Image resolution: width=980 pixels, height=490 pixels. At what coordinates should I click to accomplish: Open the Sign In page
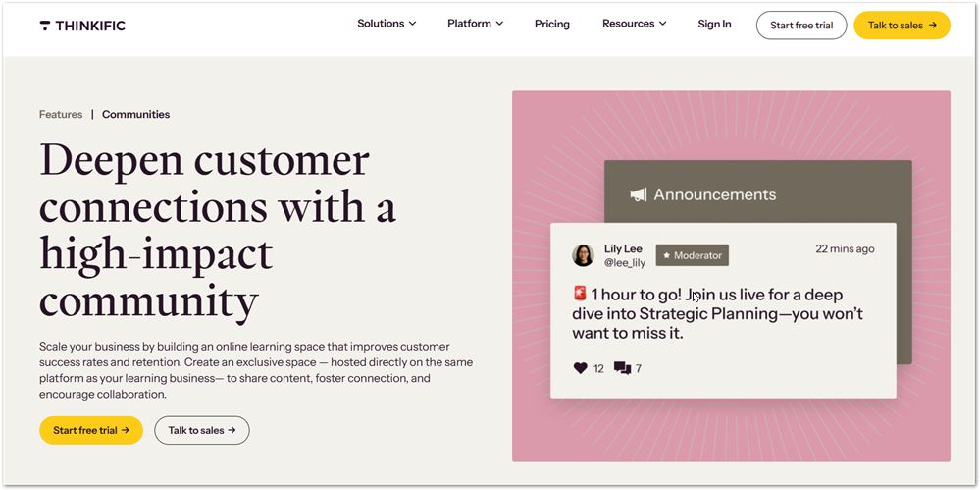pyautogui.click(x=714, y=24)
